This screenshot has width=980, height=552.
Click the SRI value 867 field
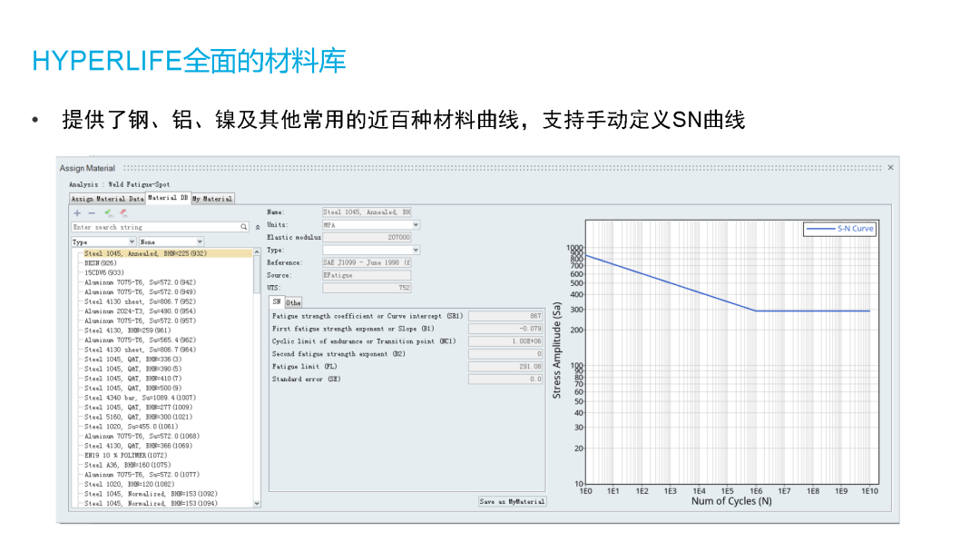[x=505, y=316]
